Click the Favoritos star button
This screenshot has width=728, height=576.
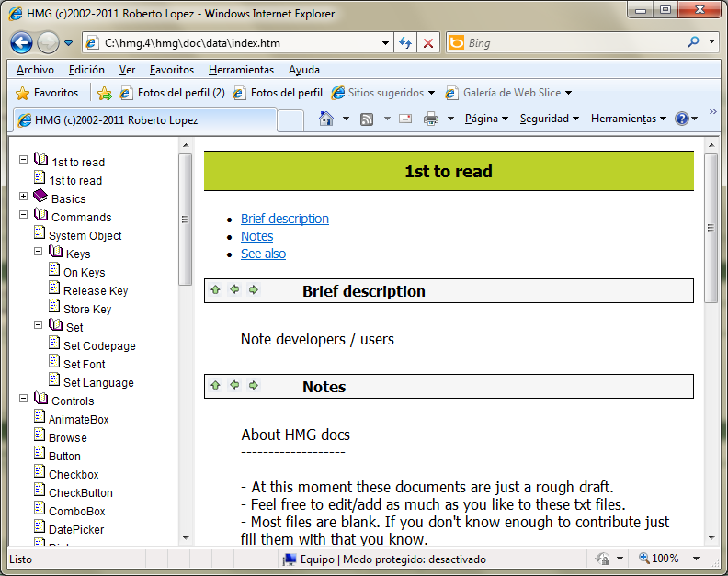coord(47,93)
